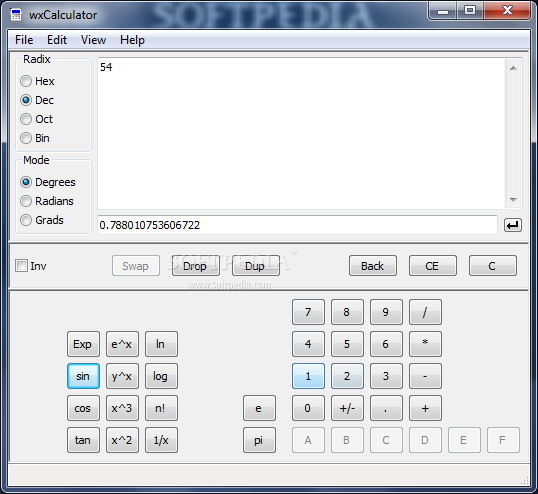Viewport: 538px width, 494px height.
Task: Click digit 8 on keypad
Action: click(347, 312)
